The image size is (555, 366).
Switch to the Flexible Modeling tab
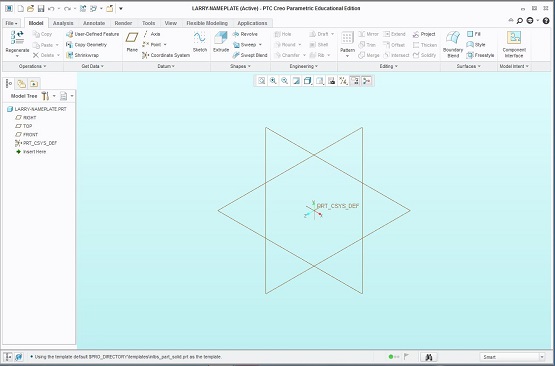tap(207, 23)
